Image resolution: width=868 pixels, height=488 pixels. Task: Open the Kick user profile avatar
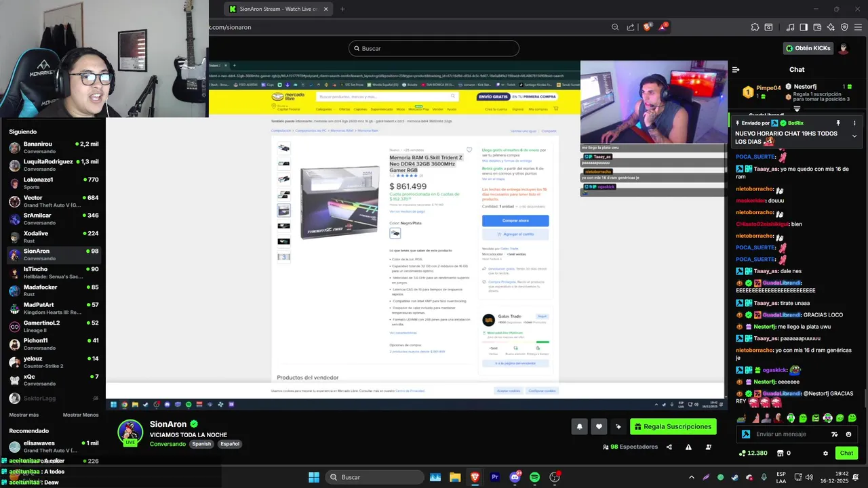(844, 48)
